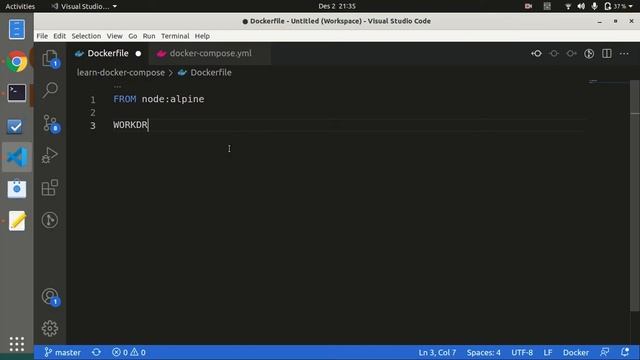Screen dimensions: 640x360
Task: Open the Manage gear icon
Action: pos(50,329)
